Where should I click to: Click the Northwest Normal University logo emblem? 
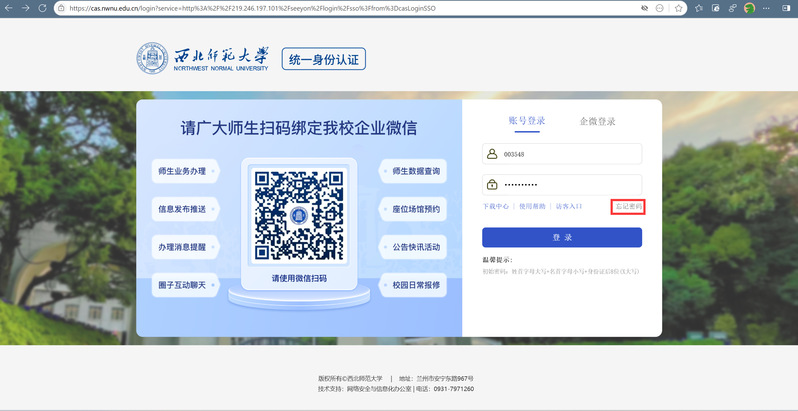tap(152, 58)
